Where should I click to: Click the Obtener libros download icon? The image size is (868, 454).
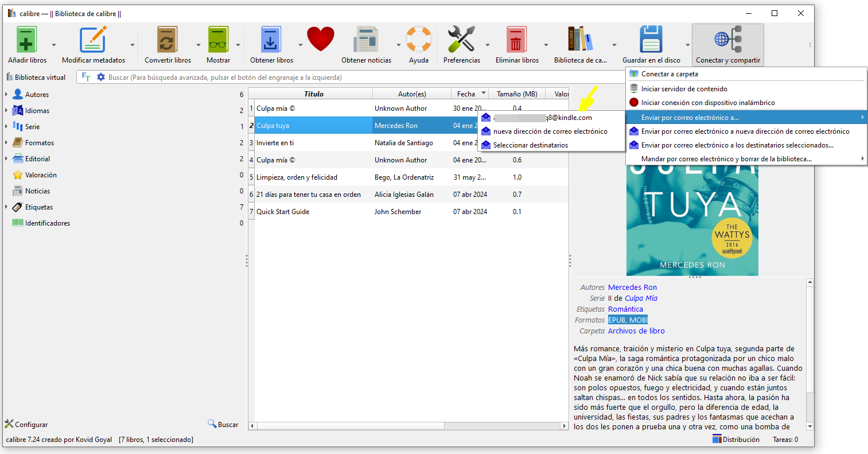click(271, 40)
